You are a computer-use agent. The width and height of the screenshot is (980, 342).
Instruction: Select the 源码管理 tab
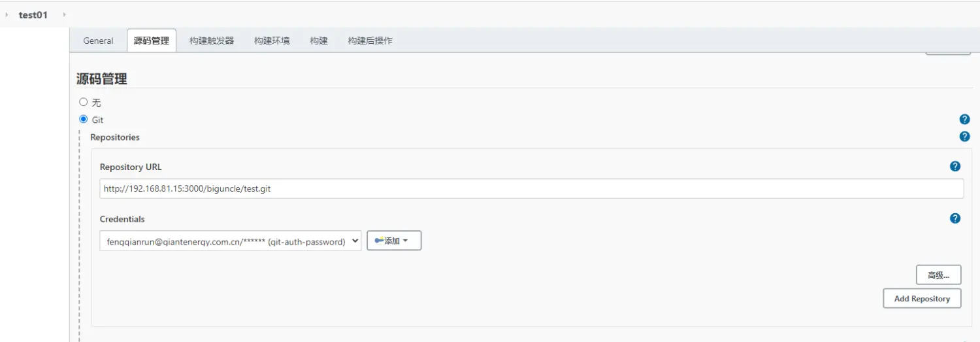pyautogui.click(x=152, y=41)
